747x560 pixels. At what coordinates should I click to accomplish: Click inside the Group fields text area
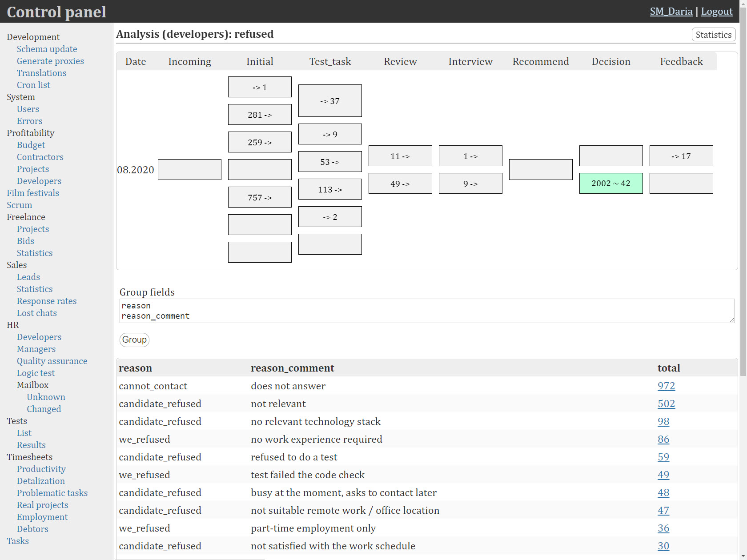[426, 311]
